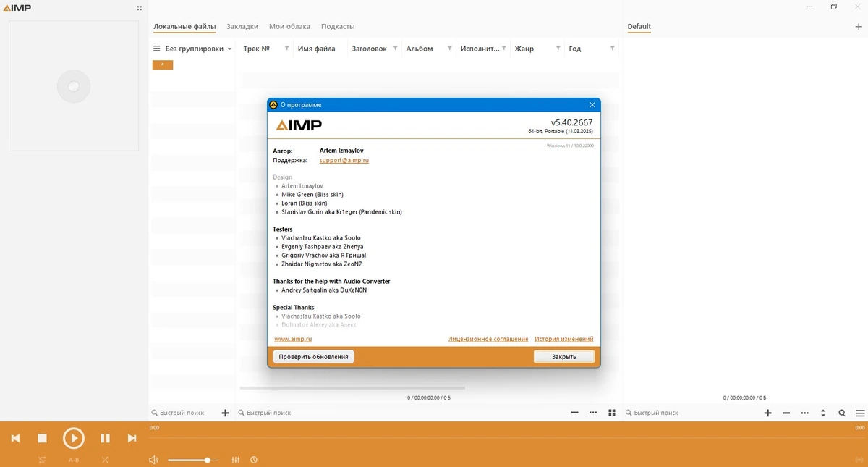Screen dimensions: 868x467
Task: Pause the current track
Action: 105,438
